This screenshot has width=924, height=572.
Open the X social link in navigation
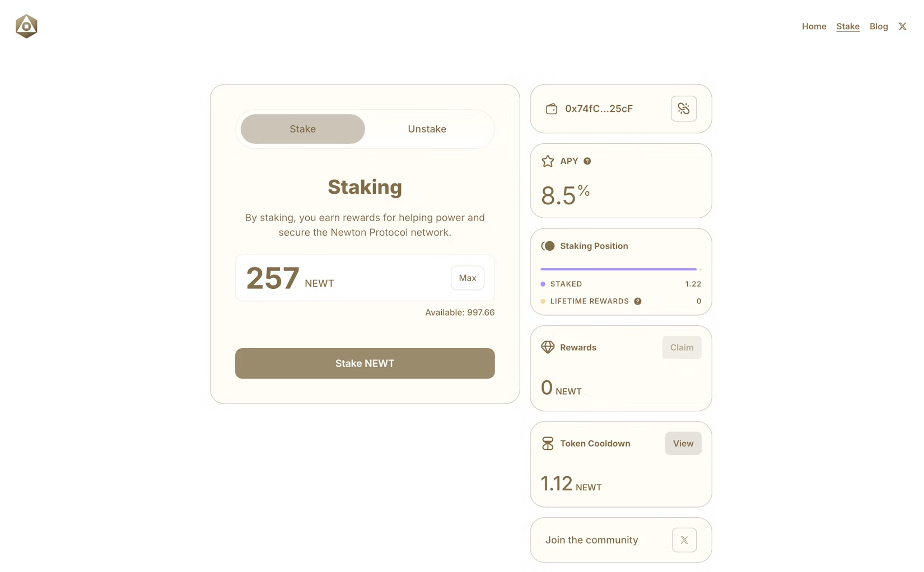click(902, 26)
